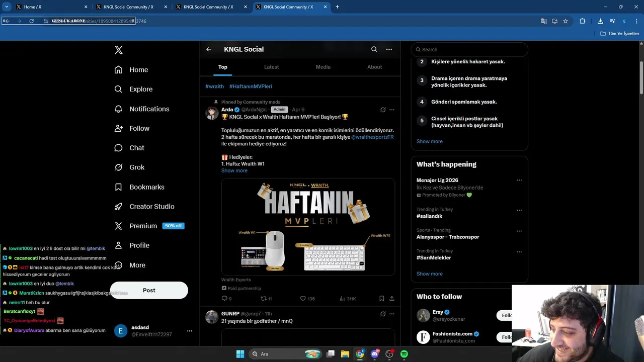Open Explore in X sidebar

click(133, 89)
